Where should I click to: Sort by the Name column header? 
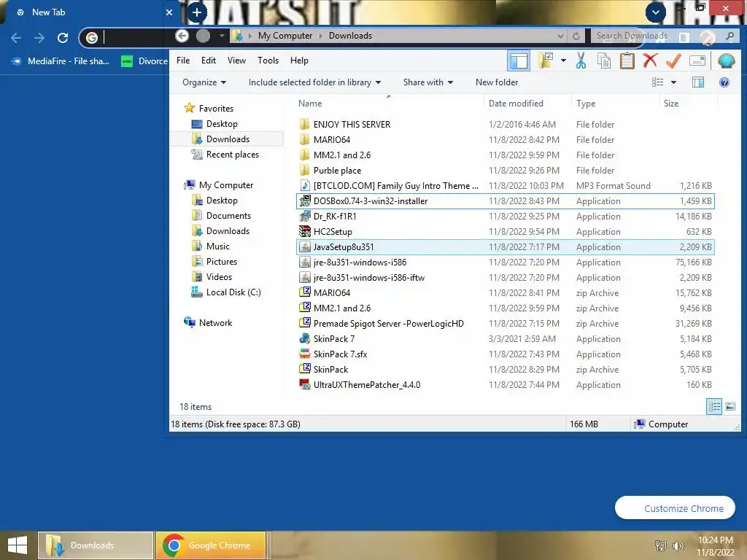389,104
